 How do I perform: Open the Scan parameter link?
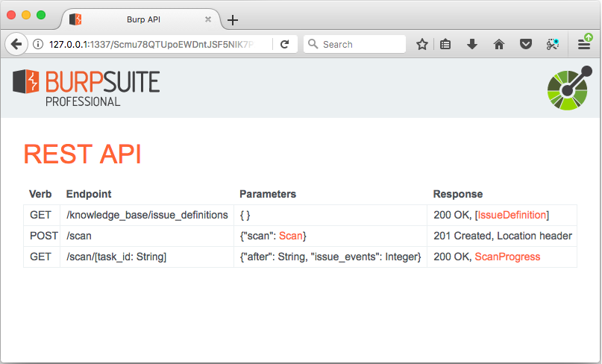click(x=291, y=236)
